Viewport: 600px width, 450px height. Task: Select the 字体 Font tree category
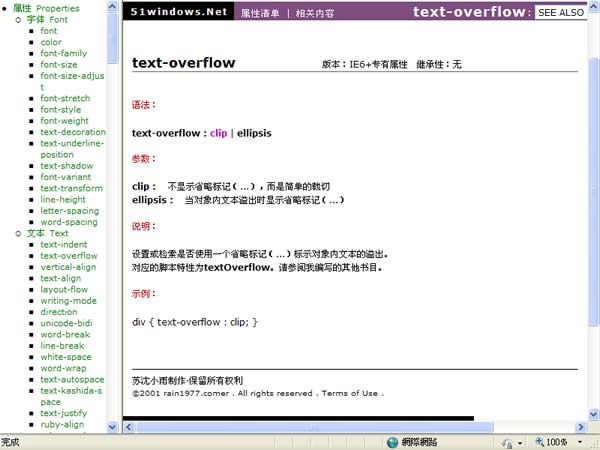[47, 20]
